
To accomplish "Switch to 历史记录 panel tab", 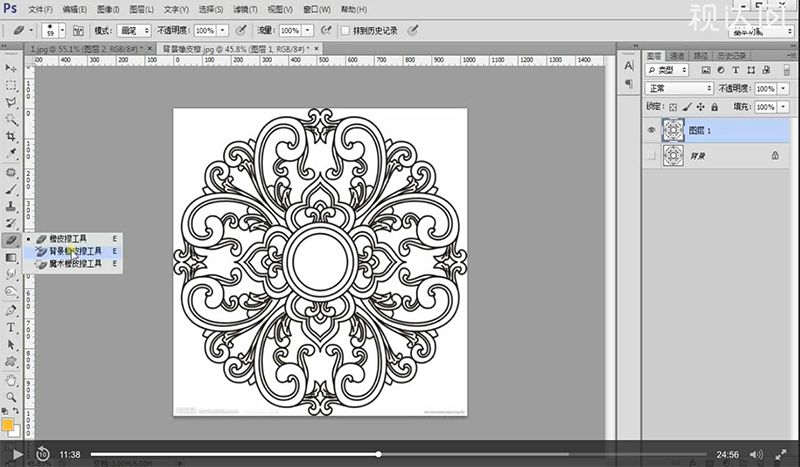I will pyautogui.click(x=731, y=55).
